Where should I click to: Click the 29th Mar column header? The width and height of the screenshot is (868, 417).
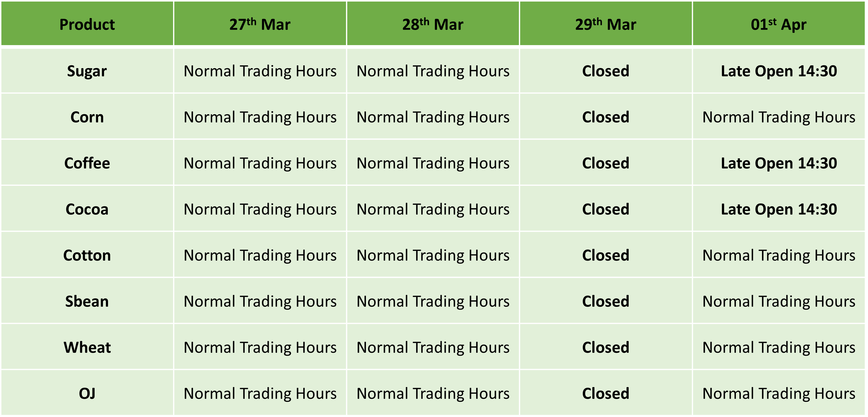pos(606,23)
